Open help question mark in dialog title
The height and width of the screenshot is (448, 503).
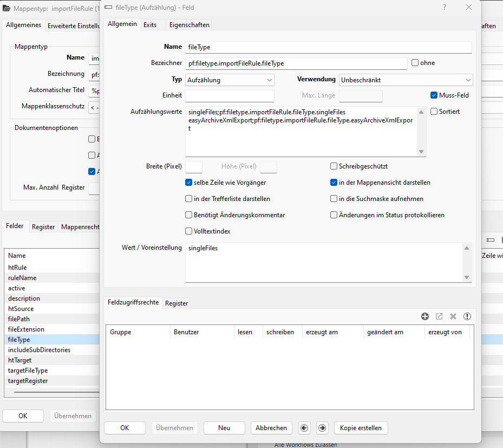tap(445, 7)
